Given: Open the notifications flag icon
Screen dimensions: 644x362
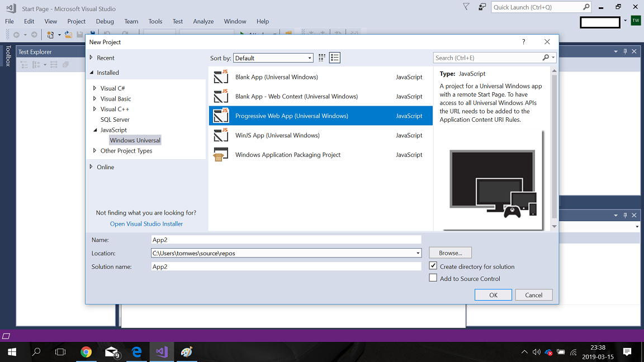Looking at the screenshot, I should pyautogui.click(x=466, y=7).
